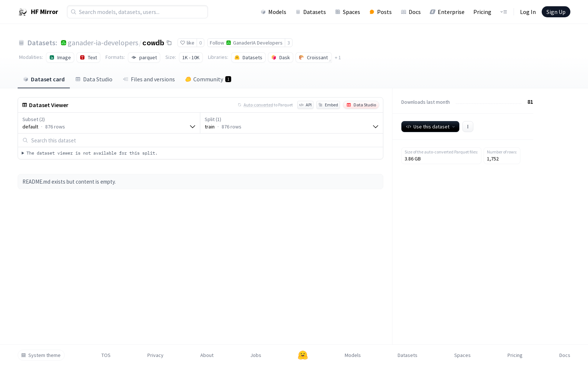Click the Dask library tag
The height and width of the screenshot is (368, 588).
(x=281, y=57)
